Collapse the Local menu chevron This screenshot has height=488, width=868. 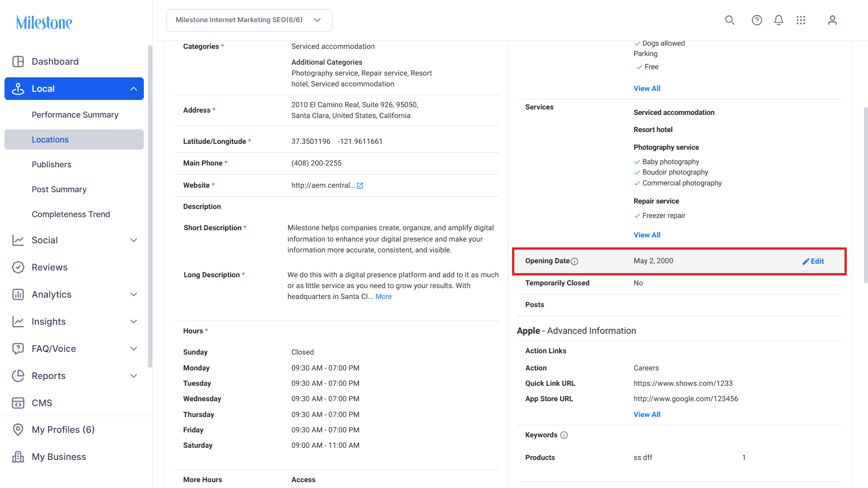[133, 89]
